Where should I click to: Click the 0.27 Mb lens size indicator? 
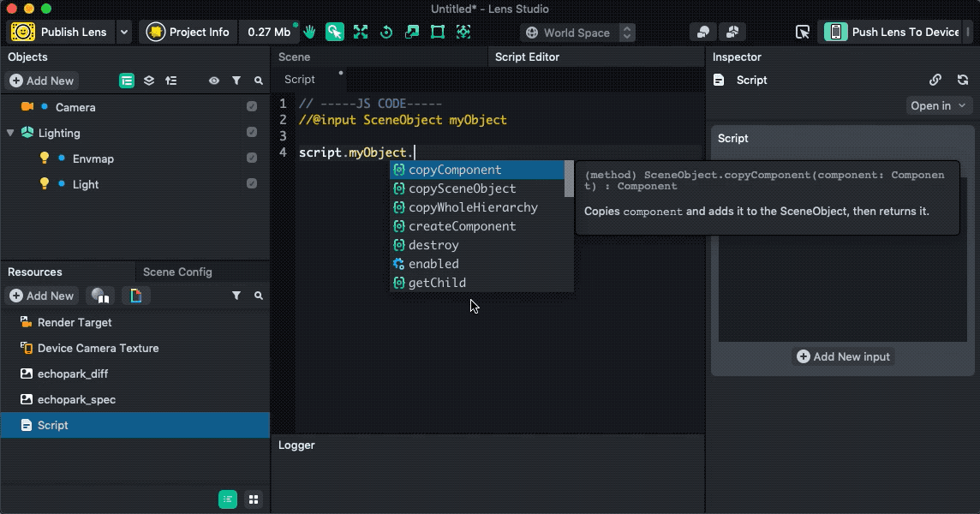(x=269, y=32)
